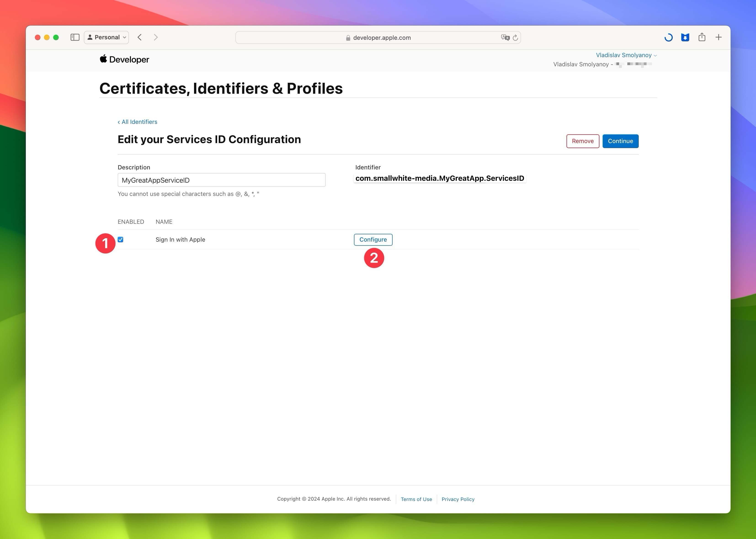
Task: Click the Share icon in toolbar
Action: click(702, 37)
